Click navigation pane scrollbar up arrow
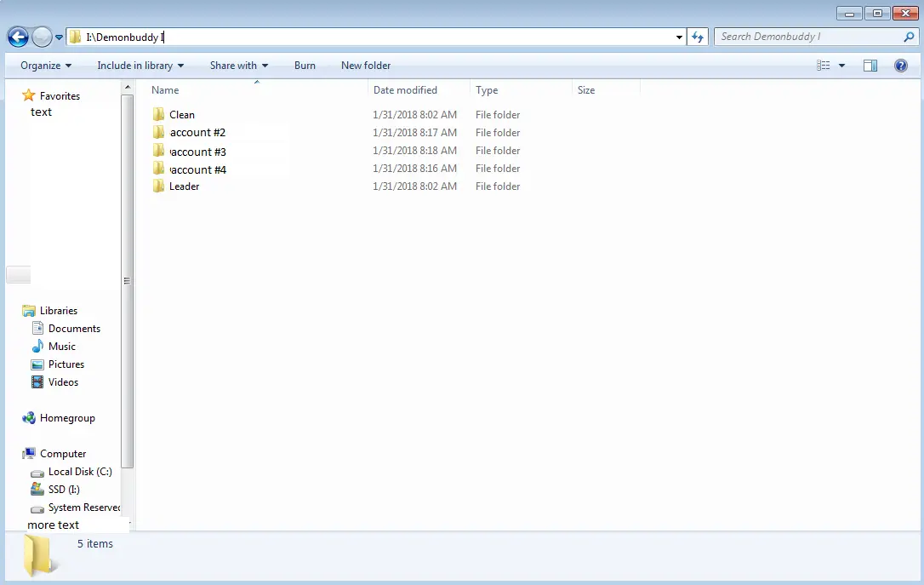 pyautogui.click(x=128, y=87)
